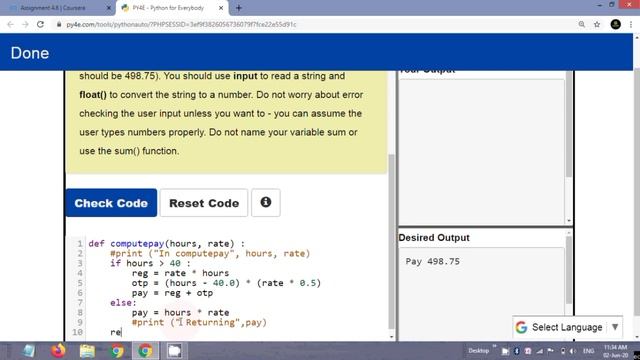This screenshot has height=360, width=640.
Task: Open the Select Language dropdown
Action: point(567,327)
